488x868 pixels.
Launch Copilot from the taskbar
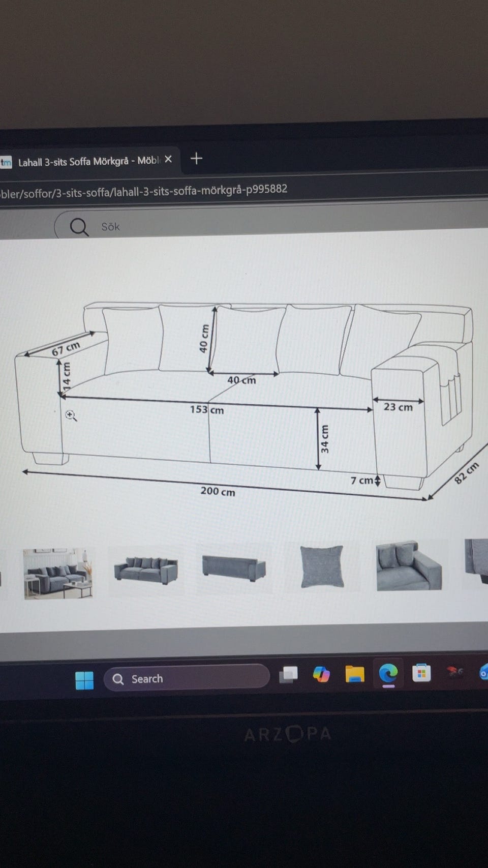point(321,674)
